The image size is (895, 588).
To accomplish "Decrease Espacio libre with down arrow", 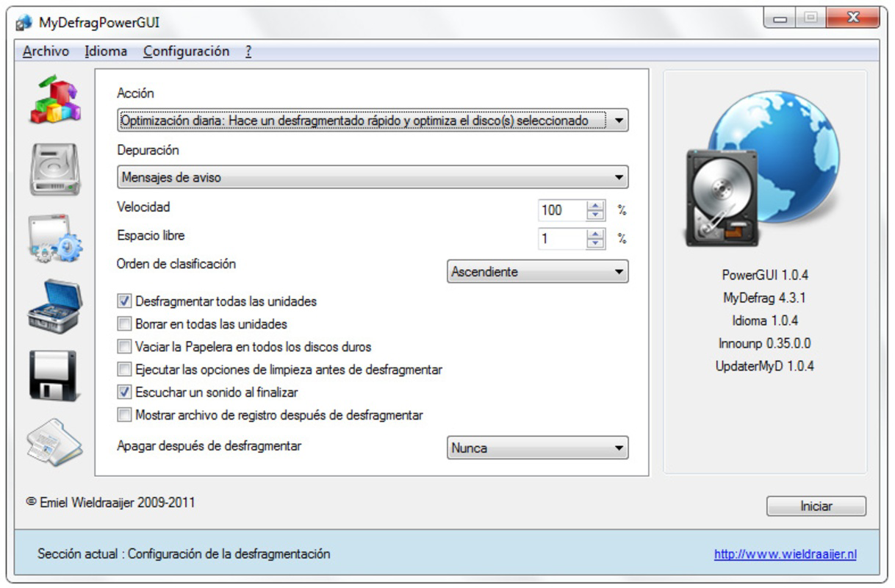I will click(595, 243).
